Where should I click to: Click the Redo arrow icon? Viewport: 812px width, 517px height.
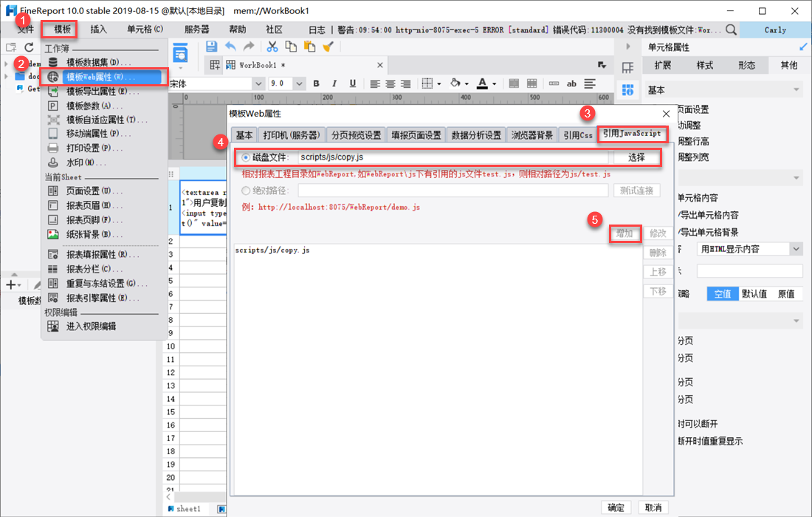[x=249, y=47]
